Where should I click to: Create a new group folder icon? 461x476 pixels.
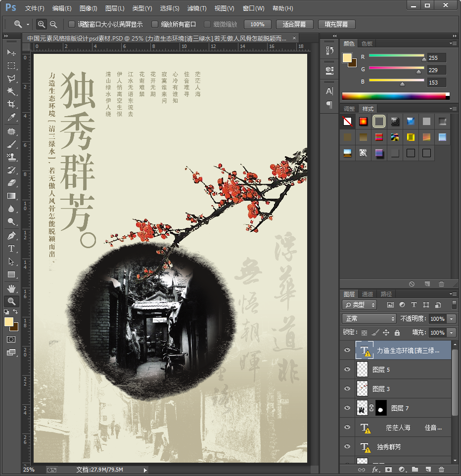(415, 470)
